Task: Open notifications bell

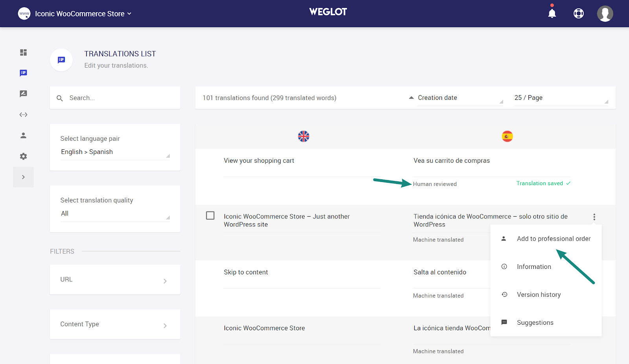Action: point(552,13)
